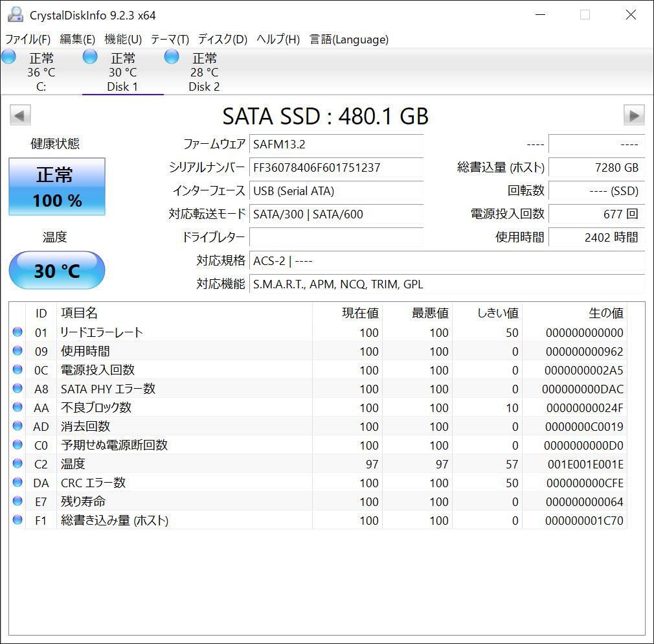Open the ディスク(D) menu
654x644 pixels.
pos(223,40)
